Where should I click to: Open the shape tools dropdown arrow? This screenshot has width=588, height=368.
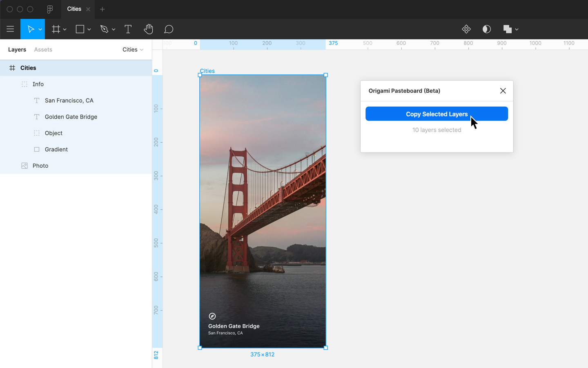point(89,29)
